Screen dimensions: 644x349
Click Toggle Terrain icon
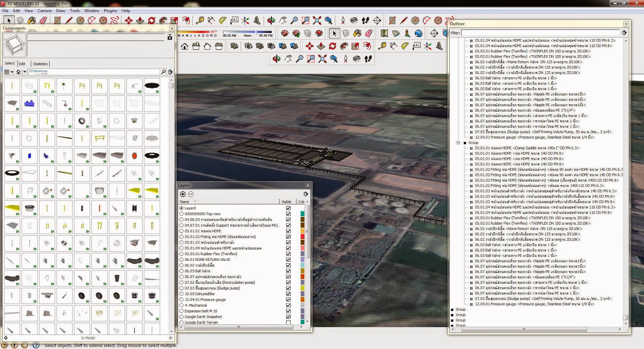(x=396, y=33)
